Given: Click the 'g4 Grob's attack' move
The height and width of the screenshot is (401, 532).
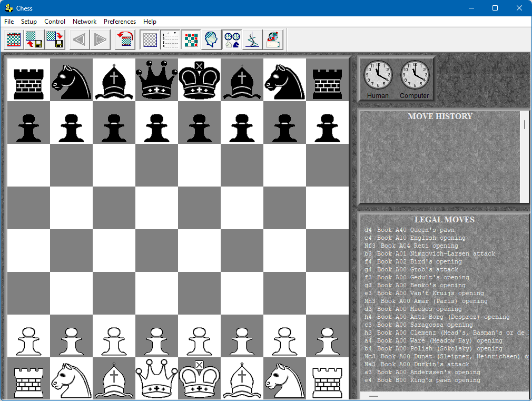Looking at the screenshot, I should pos(411,269).
